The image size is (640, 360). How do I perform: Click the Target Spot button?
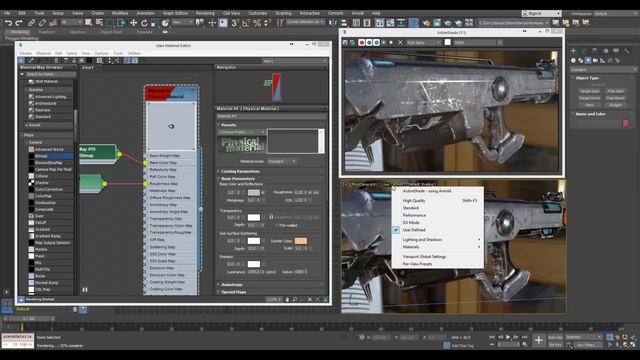(589, 91)
